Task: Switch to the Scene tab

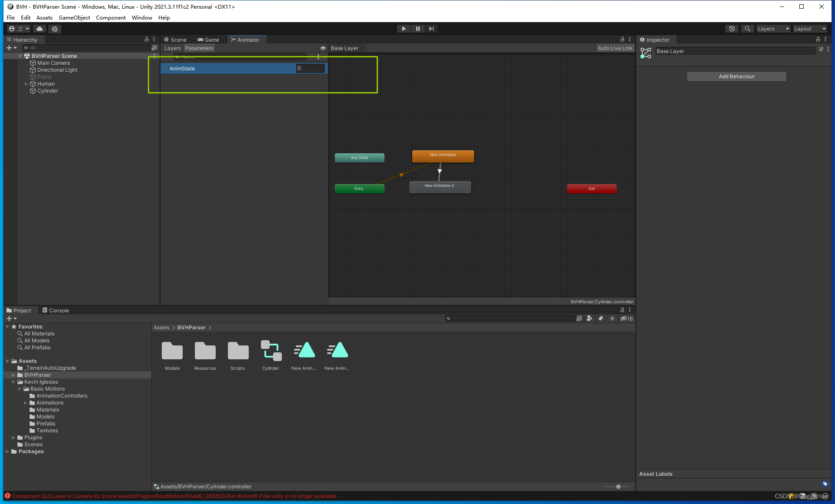Action: click(x=175, y=40)
